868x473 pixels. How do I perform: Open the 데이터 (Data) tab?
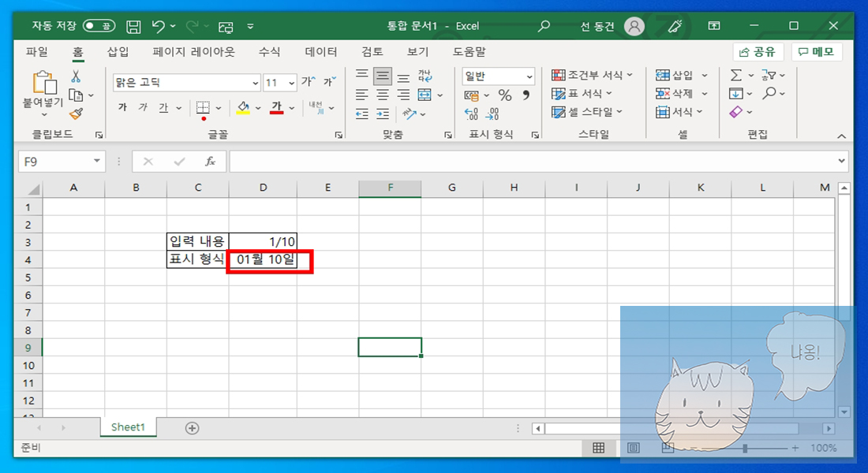tap(321, 52)
